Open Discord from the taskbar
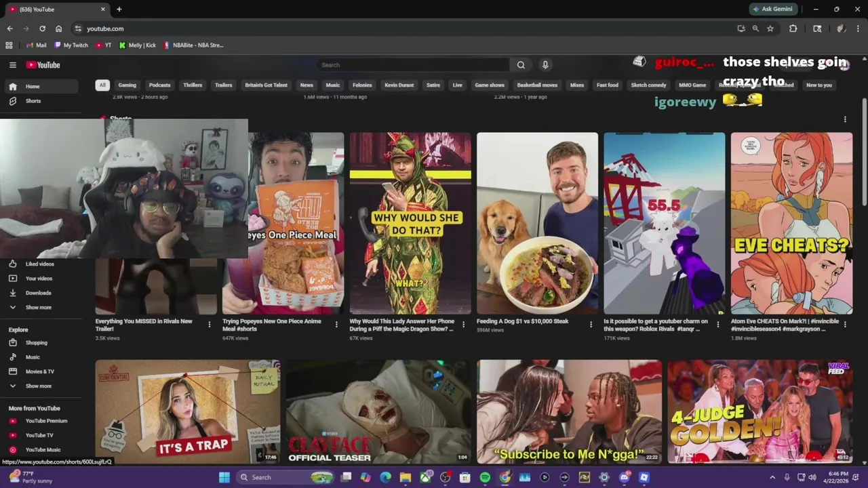The height and width of the screenshot is (488, 868). 624,477
